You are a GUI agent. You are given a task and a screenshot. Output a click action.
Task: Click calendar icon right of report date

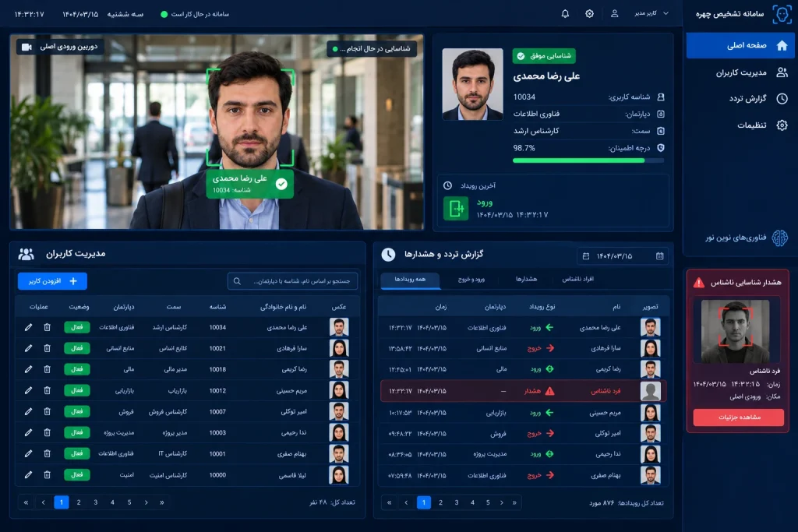(x=659, y=256)
